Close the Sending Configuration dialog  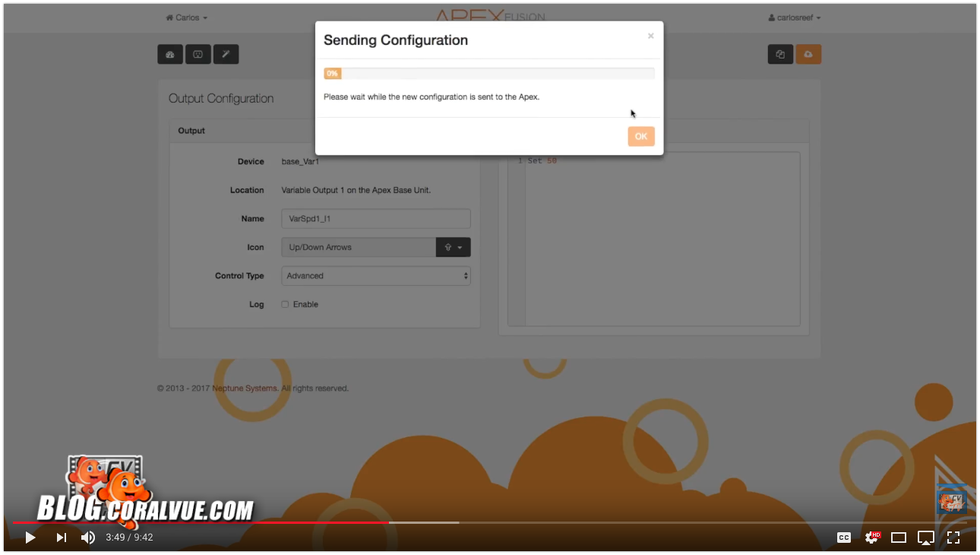tap(650, 36)
